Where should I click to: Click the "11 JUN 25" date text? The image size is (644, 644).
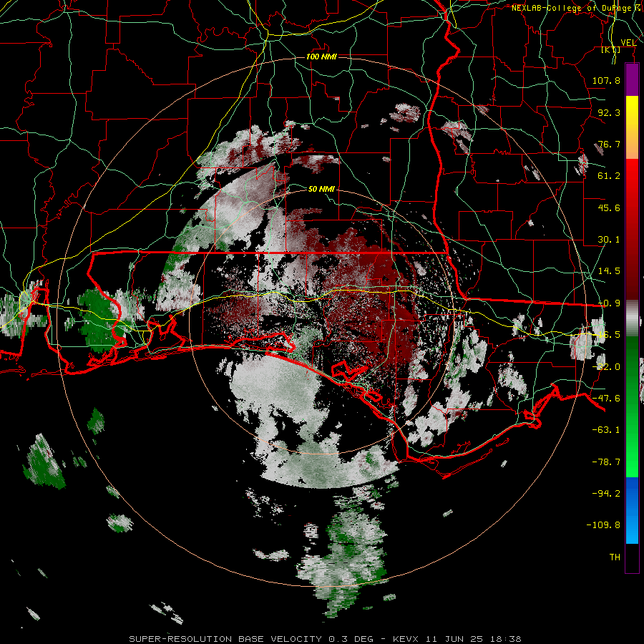(453, 639)
